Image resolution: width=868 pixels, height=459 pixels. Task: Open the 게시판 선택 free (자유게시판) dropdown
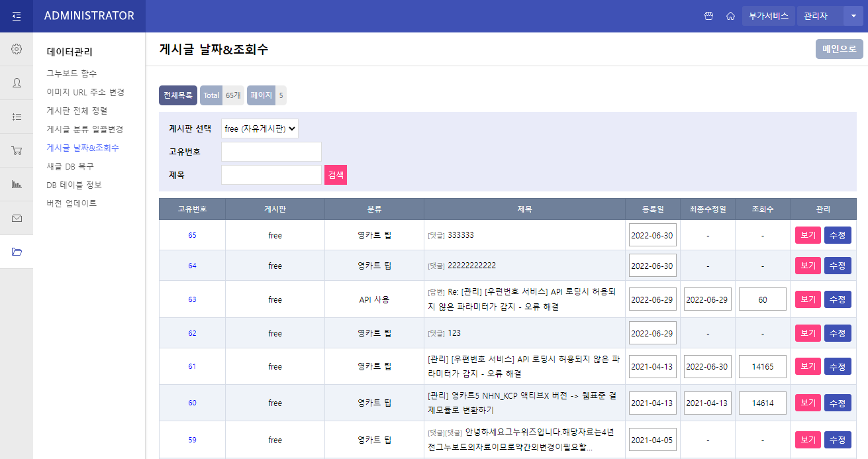point(260,128)
